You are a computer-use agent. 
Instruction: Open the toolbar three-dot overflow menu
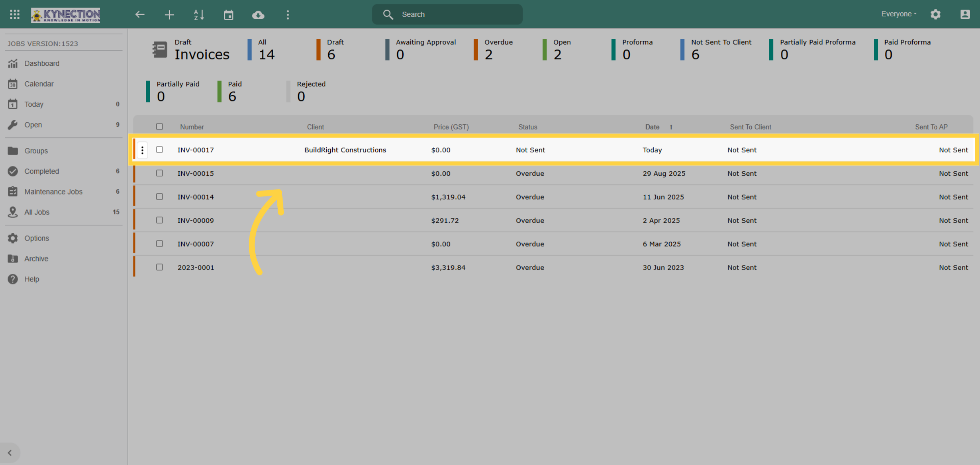288,15
